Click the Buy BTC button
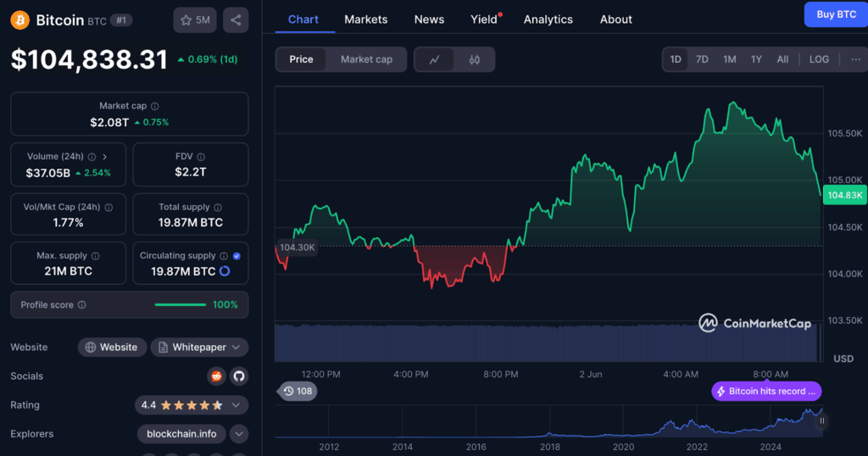Screen dimensions: 868x456 tap(835, 14)
